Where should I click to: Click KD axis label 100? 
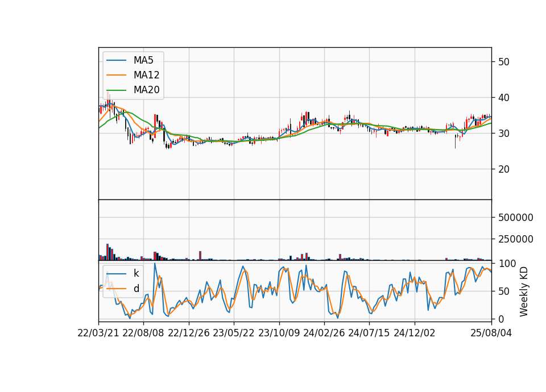[x=507, y=263]
